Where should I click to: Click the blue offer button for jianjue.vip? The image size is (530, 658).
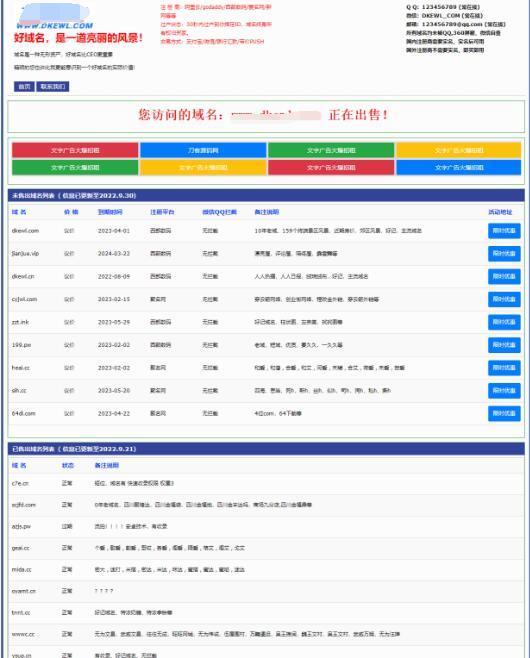(x=504, y=253)
